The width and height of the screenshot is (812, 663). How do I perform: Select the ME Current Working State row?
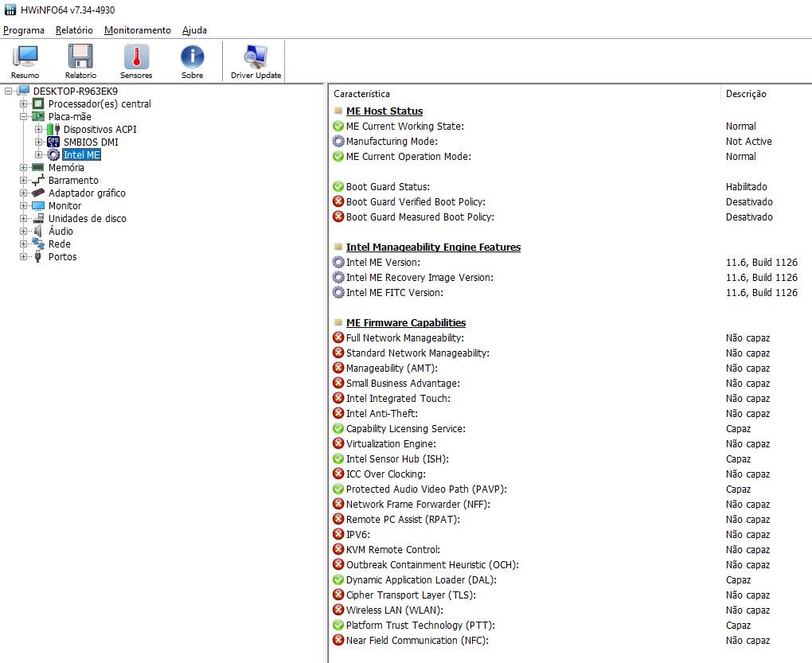coord(570,126)
